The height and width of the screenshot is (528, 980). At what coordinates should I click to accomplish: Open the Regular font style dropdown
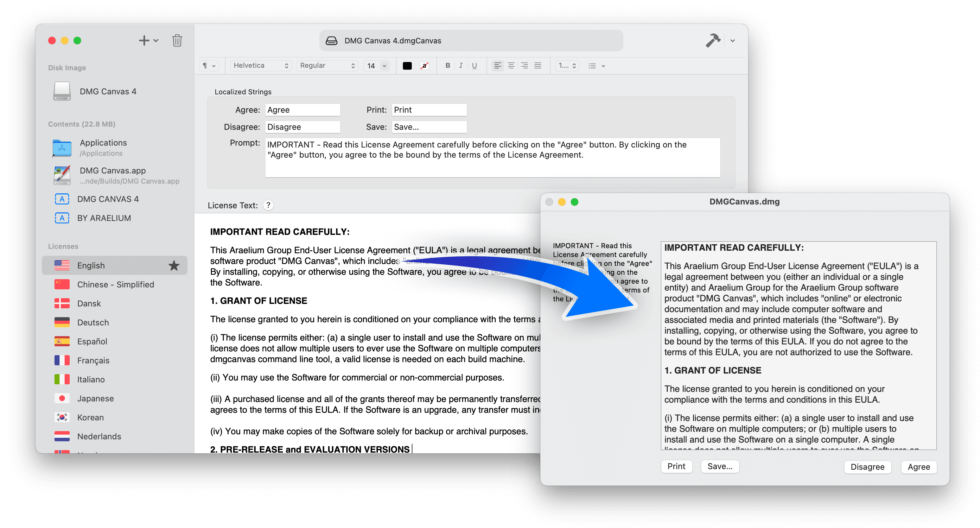pos(327,66)
